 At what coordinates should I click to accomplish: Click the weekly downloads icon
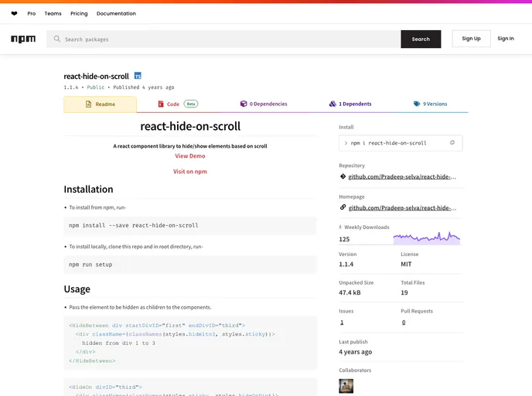(x=340, y=227)
